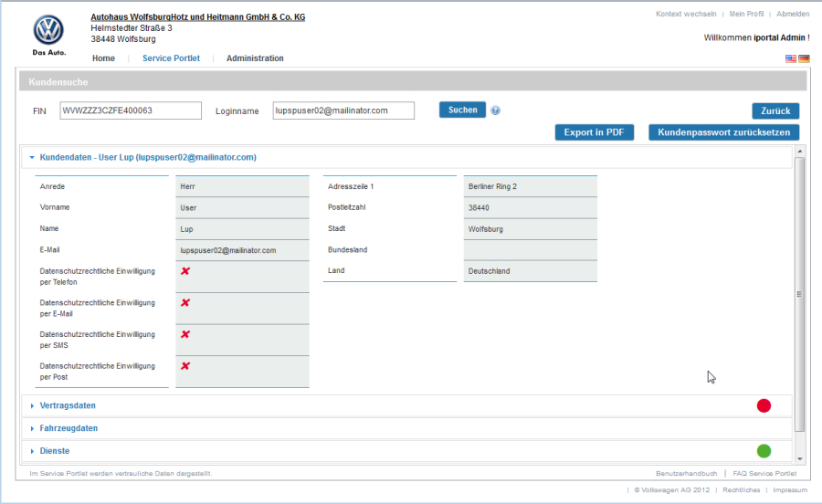Collapse the Kundendaten section

click(32, 157)
